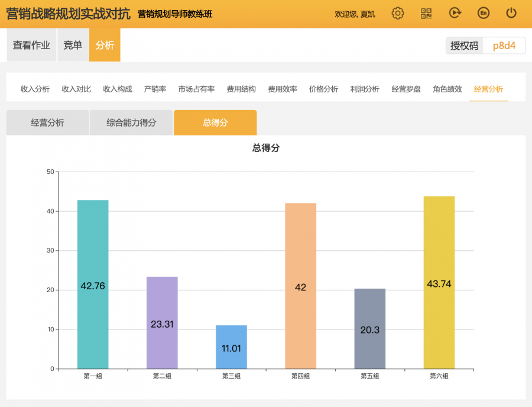Click the 授权码 field showing p8d4

[504, 46]
